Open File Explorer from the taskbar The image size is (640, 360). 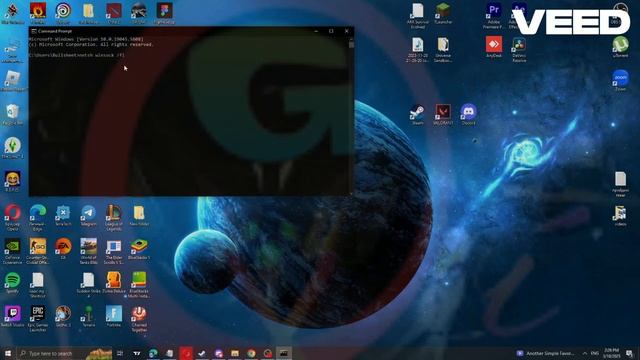pyautogui.click(x=235, y=353)
